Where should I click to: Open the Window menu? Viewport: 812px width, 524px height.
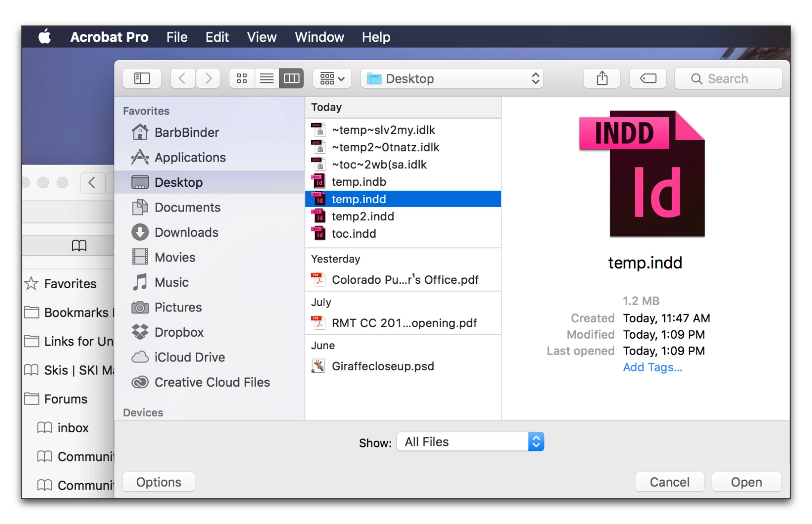coord(319,37)
